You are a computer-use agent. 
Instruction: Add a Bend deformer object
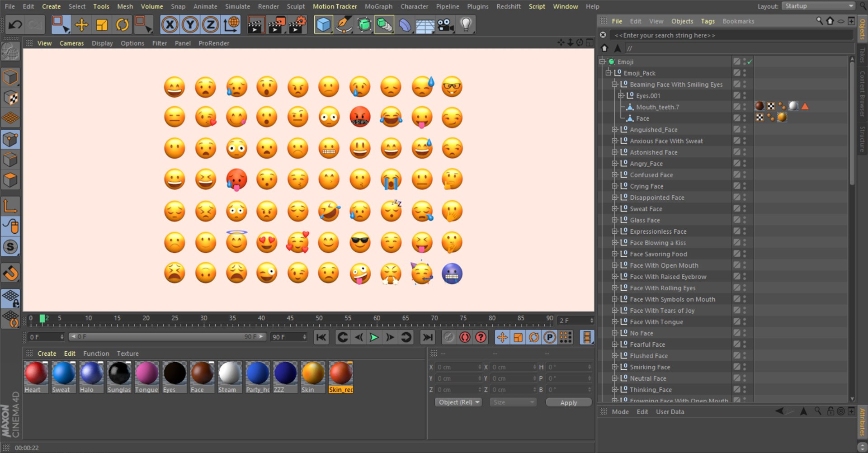(x=405, y=24)
